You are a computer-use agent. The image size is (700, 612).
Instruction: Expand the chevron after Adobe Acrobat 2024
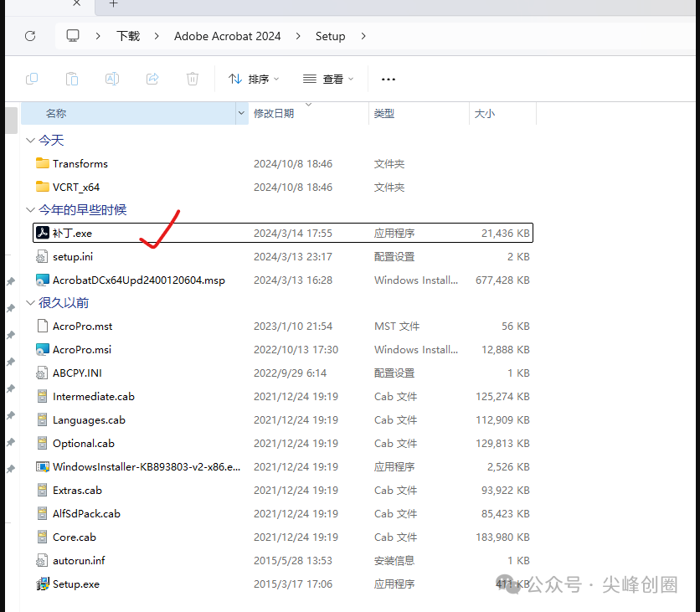pos(298,36)
